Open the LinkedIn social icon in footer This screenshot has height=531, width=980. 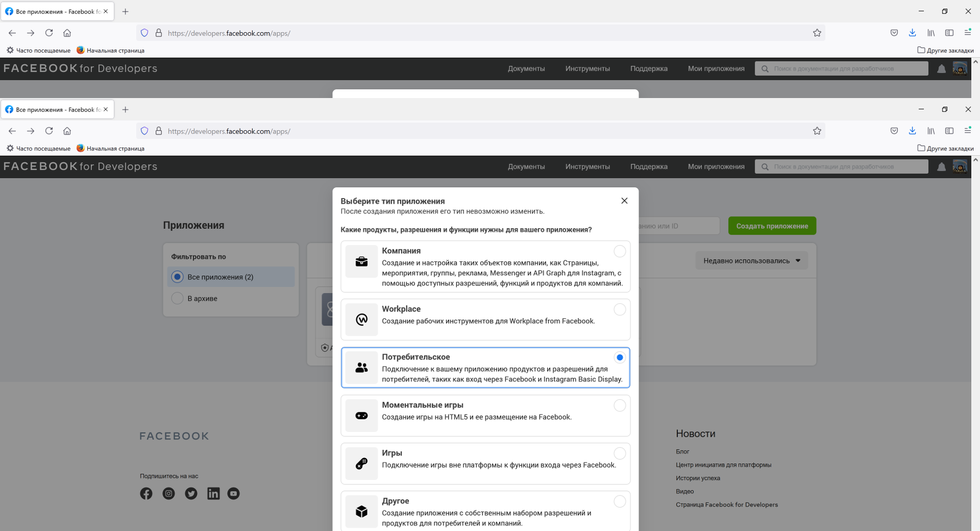click(213, 493)
